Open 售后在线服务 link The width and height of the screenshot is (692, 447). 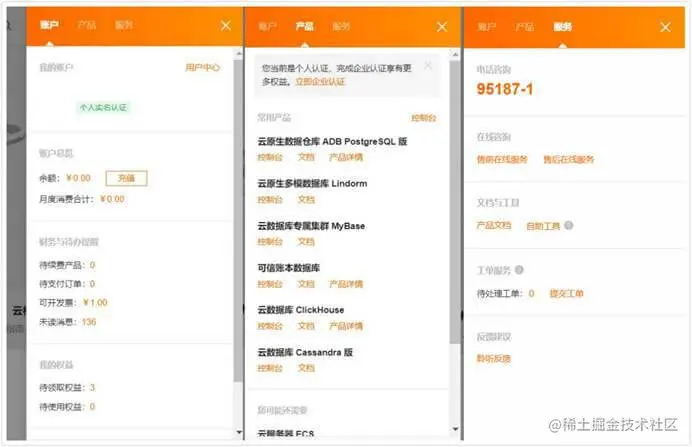[x=568, y=159]
